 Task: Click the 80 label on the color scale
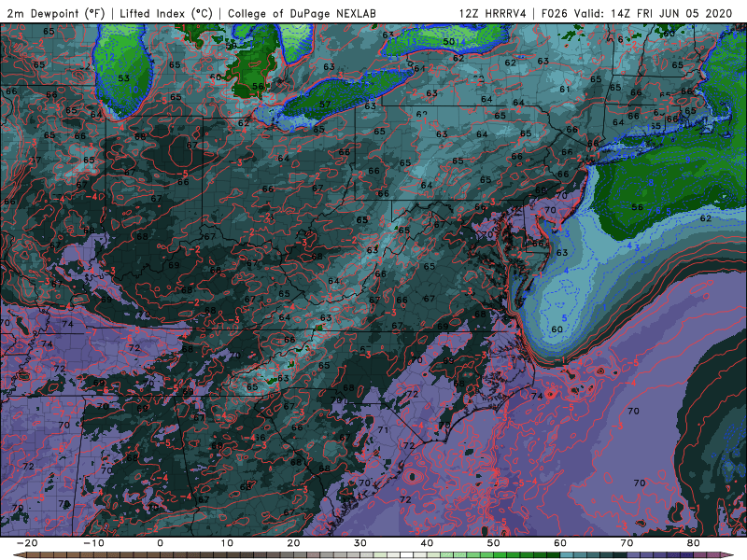[x=694, y=543]
